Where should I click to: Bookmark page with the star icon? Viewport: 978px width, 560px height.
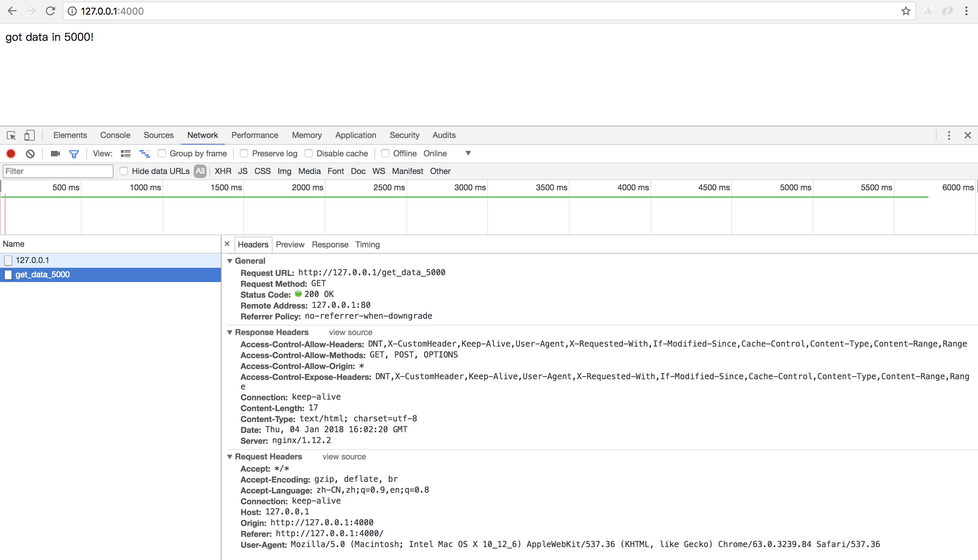[906, 11]
